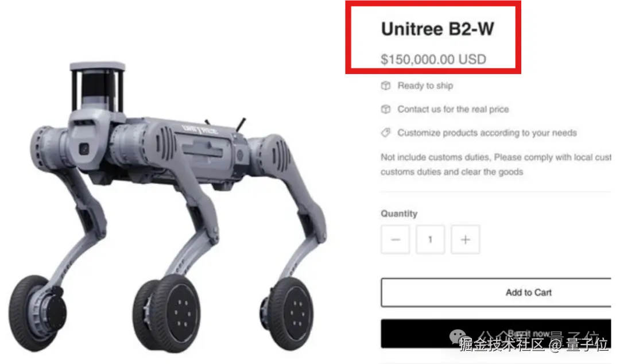Select the Ready to ship text
This screenshot has height=364, width=620.
[x=425, y=86]
